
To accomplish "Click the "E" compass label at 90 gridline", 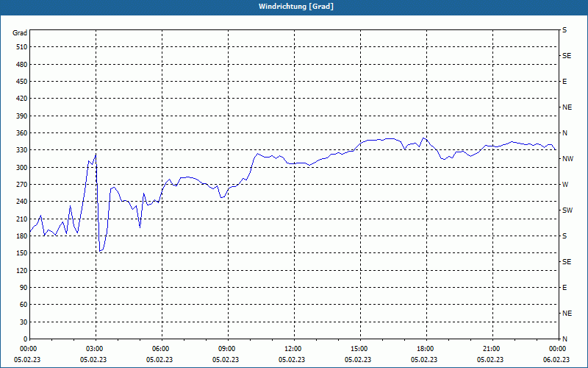I will coord(564,288).
